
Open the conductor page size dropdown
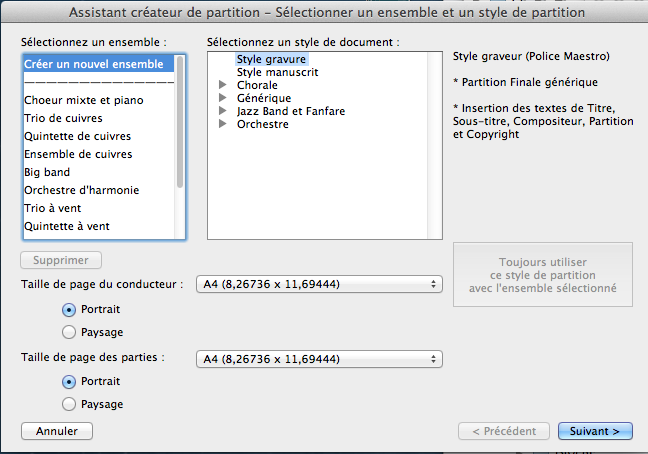click(319, 285)
